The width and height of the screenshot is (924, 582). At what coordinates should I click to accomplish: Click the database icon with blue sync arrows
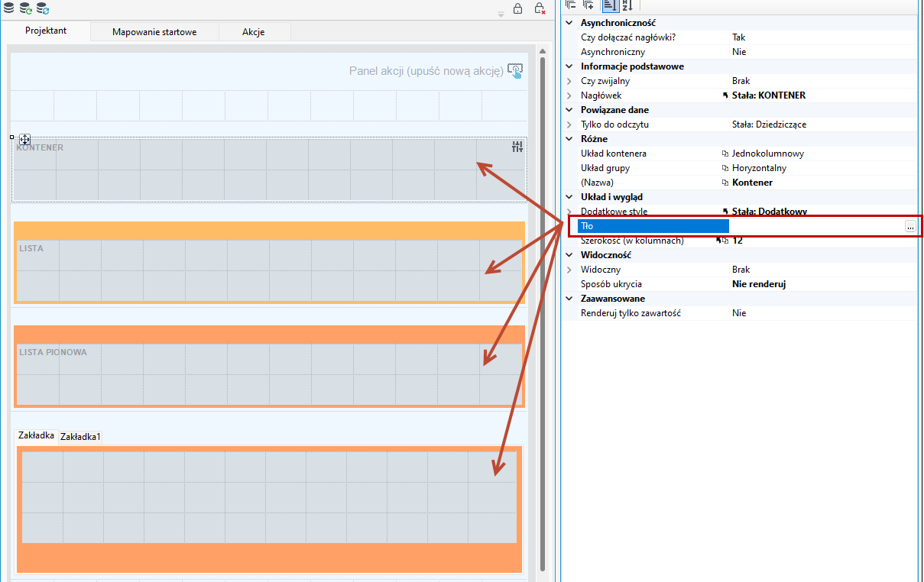pyautogui.click(x=43, y=8)
